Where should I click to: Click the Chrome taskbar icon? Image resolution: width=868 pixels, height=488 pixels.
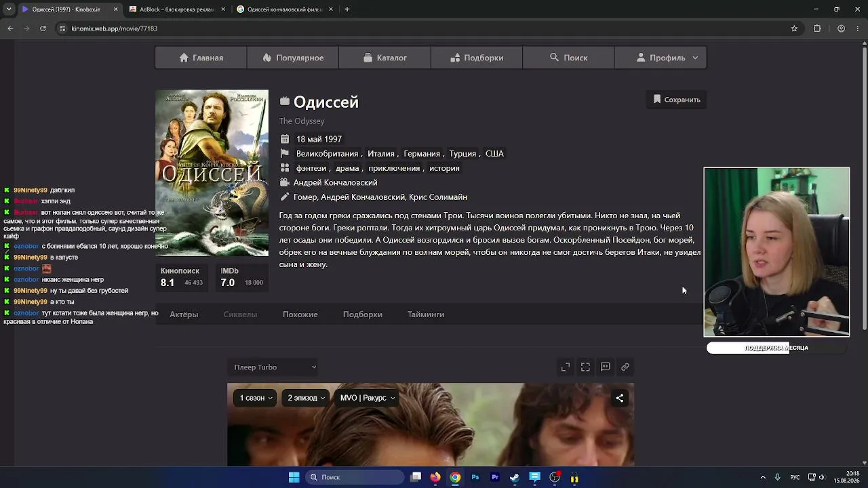[455, 477]
